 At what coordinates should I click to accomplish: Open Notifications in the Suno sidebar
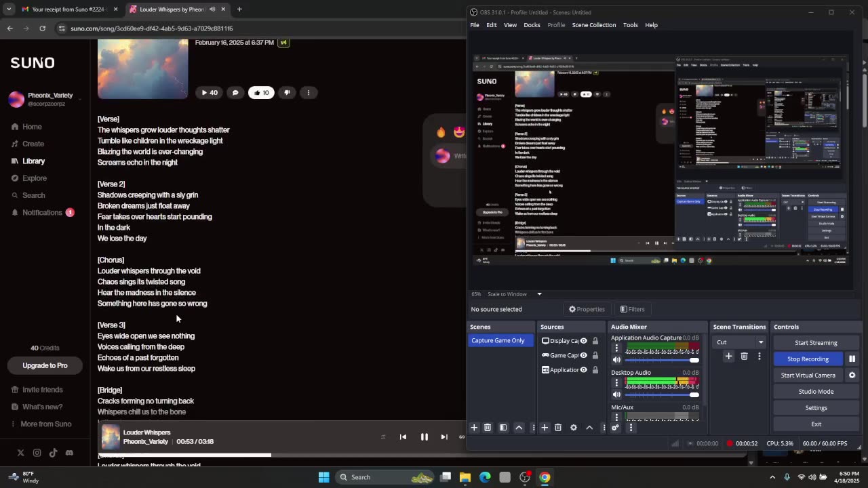[x=42, y=213]
